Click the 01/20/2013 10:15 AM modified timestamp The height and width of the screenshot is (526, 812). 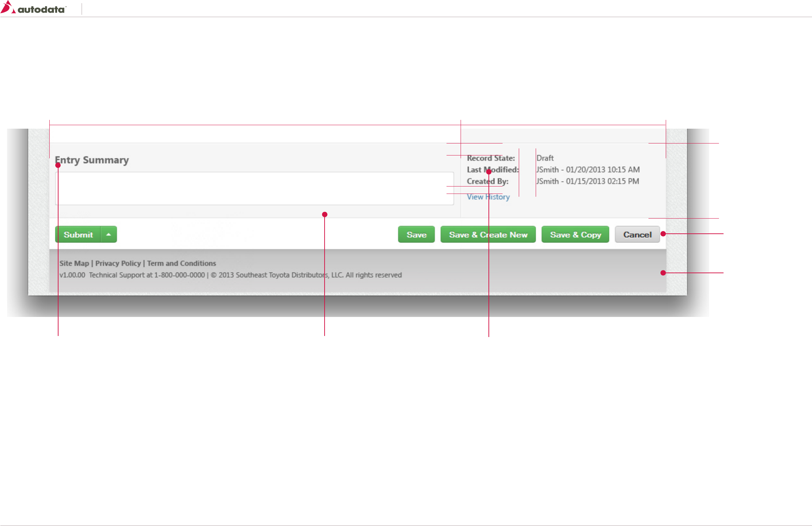point(603,170)
